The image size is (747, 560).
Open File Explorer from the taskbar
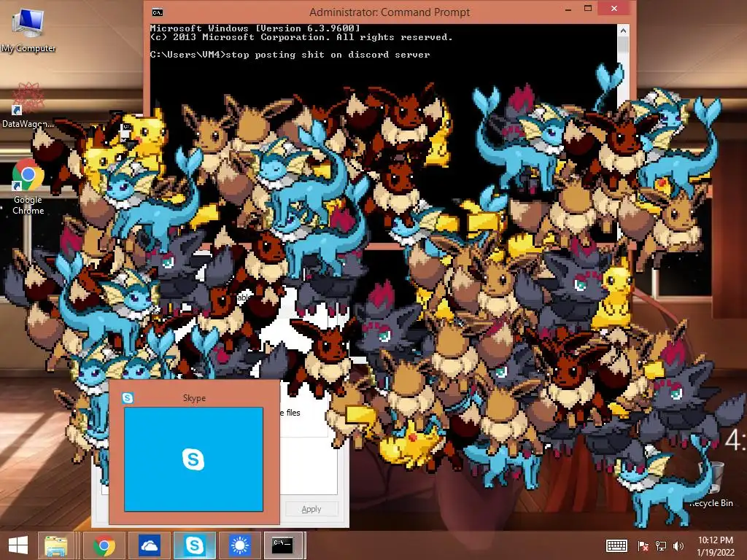point(55,545)
